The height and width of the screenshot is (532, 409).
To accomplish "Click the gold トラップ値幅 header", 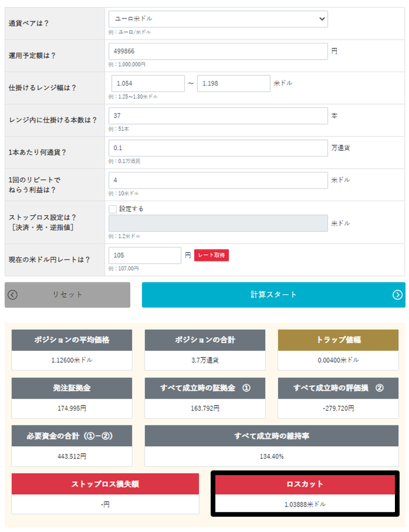I will [x=338, y=340].
